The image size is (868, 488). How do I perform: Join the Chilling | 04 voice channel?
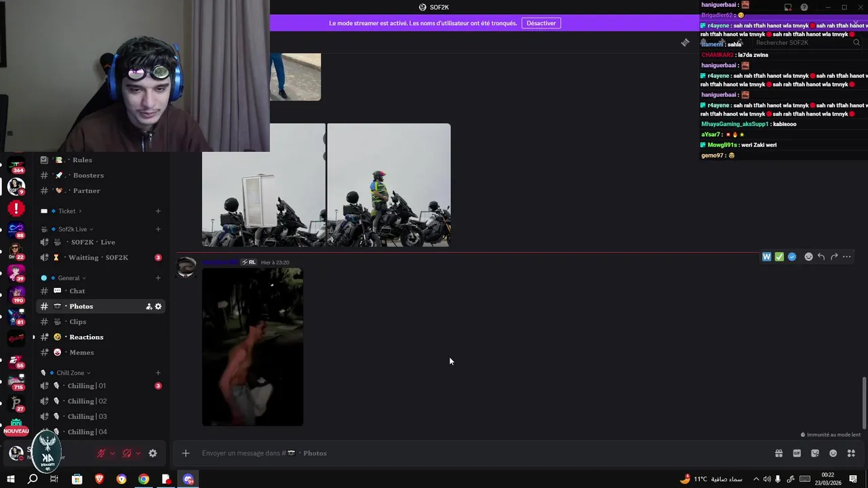pos(100,432)
